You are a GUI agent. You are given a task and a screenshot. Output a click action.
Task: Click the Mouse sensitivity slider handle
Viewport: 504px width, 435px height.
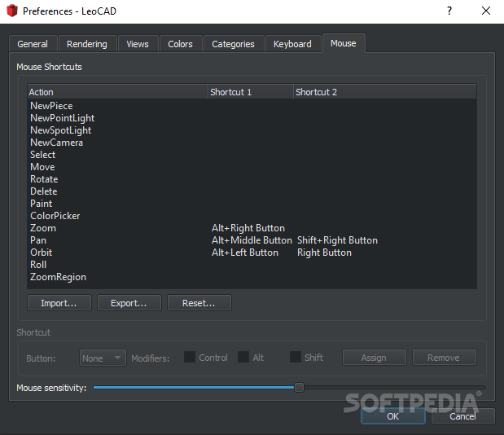pos(299,388)
